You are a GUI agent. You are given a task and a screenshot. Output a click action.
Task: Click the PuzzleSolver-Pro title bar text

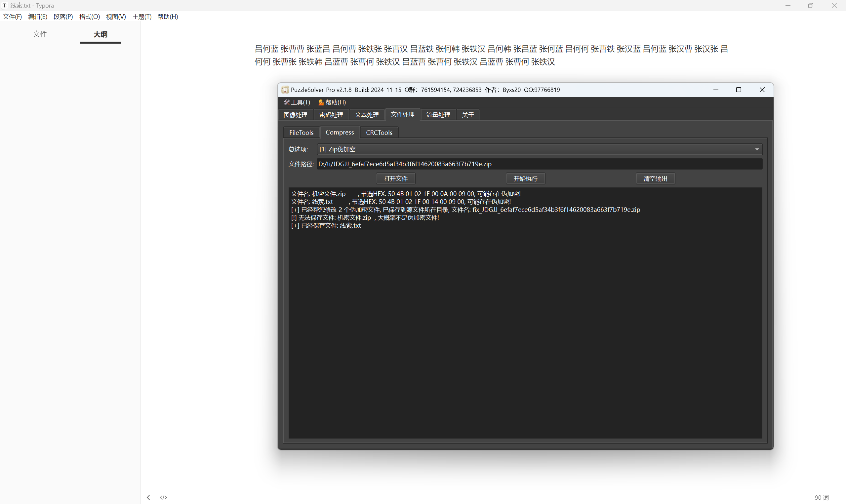[425, 90]
